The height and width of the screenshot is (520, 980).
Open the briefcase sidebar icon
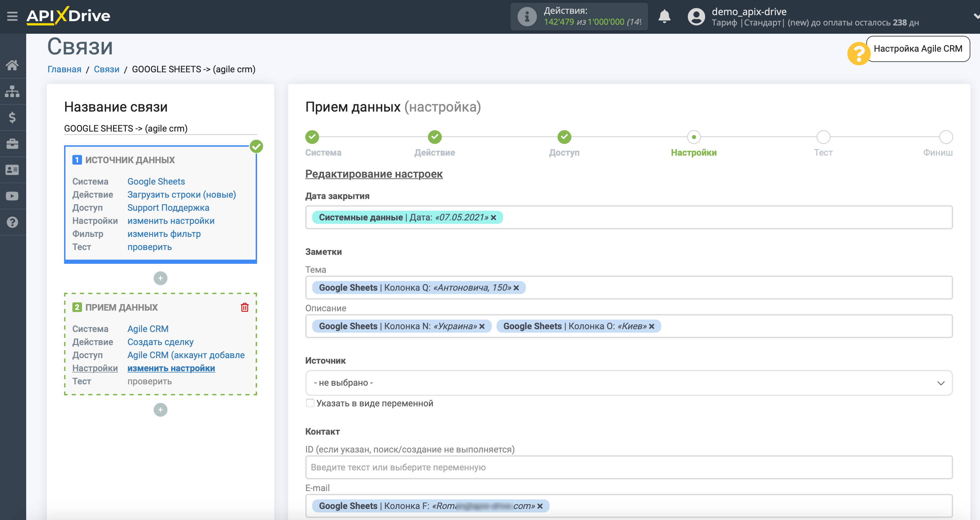click(12, 144)
